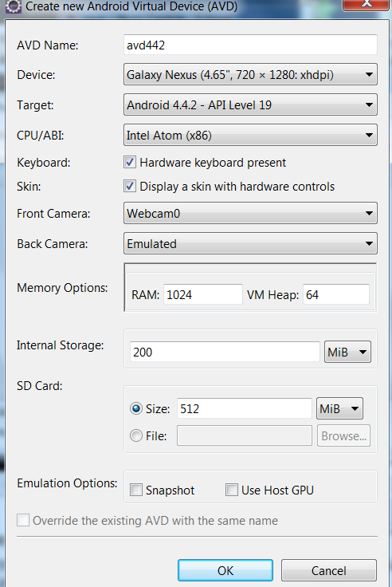The height and width of the screenshot is (587, 392).
Task: Click the RAM field showing 1024
Action: (202, 294)
